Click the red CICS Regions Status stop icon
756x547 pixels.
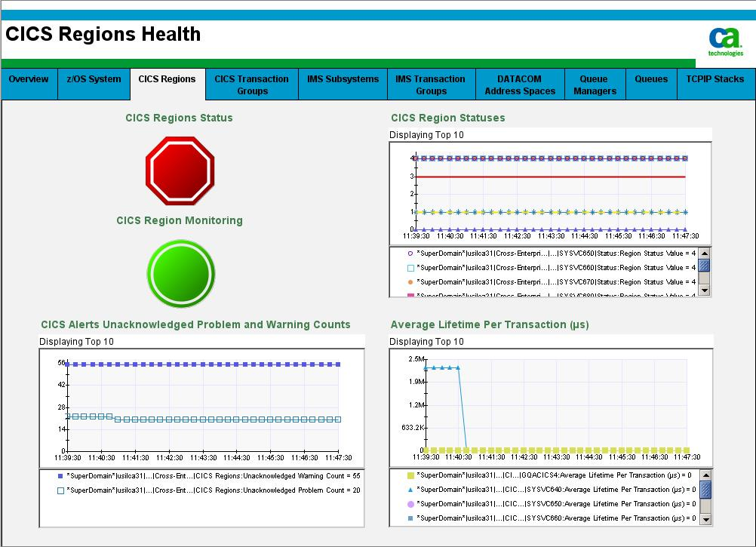click(180, 171)
